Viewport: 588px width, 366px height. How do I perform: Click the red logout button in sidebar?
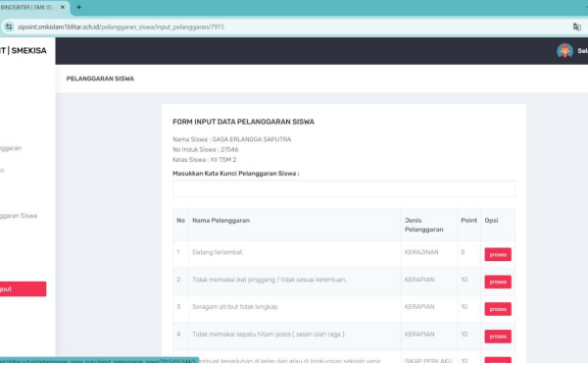tap(23, 289)
